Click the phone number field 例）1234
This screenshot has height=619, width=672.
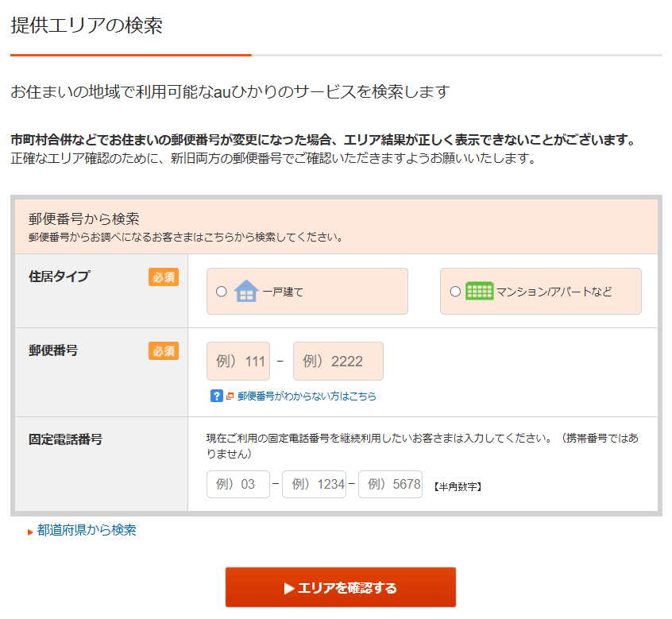click(x=314, y=485)
